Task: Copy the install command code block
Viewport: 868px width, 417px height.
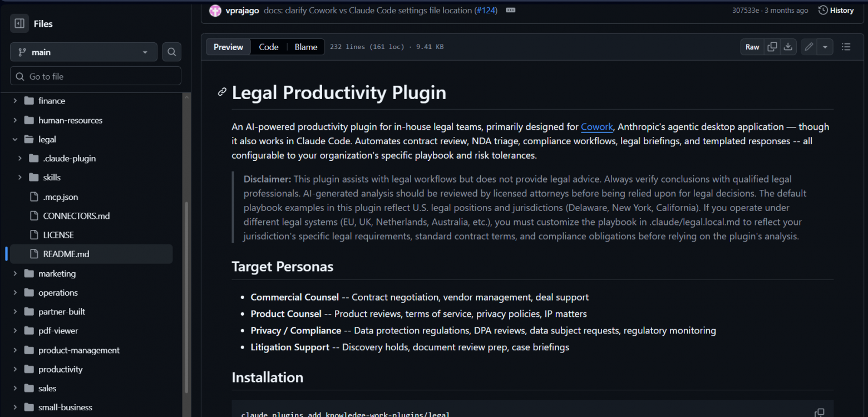Action: pos(819,412)
